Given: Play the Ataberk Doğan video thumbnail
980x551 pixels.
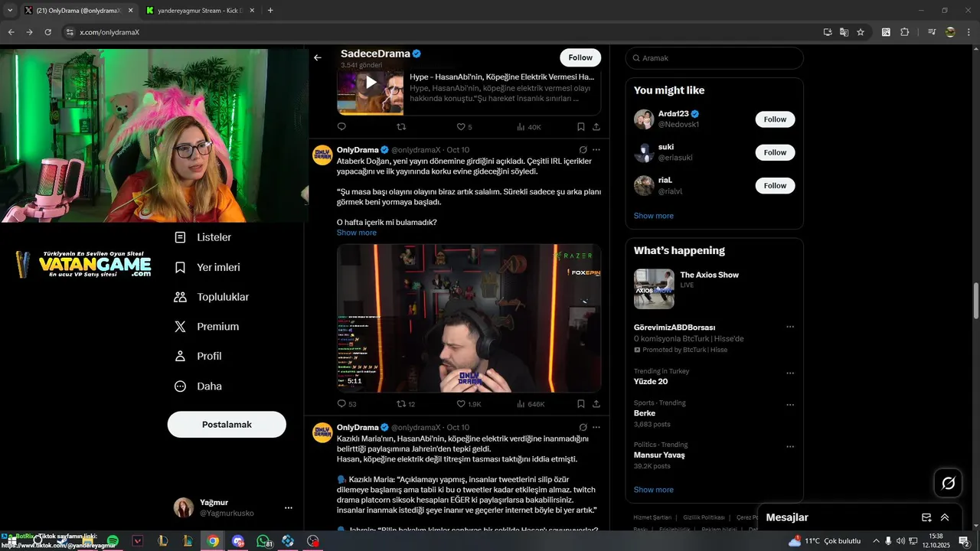Looking at the screenshot, I should (469, 318).
